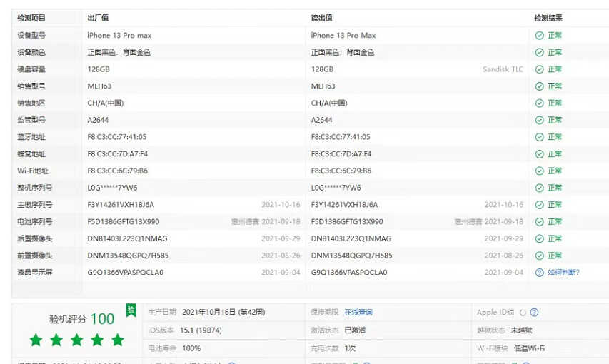Select front camera serial DNM13548QGPQ7H585 read value
The height and width of the screenshot is (364, 609).
click(x=352, y=256)
